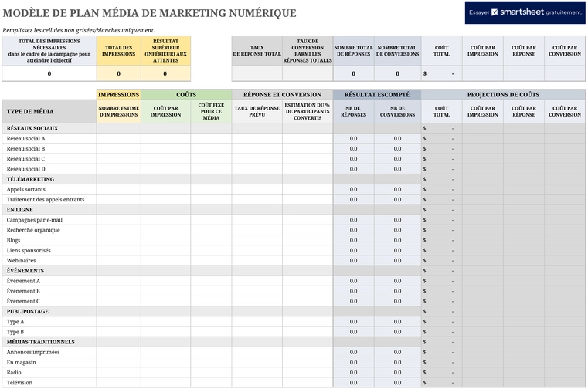Image resolution: width=588 pixels, height=389 pixels.
Task: Select the 'Télémarketing' category row
Action: tap(294, 179)
